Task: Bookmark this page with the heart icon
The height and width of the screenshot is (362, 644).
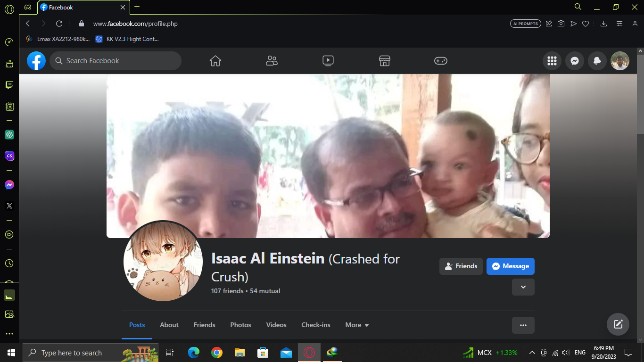Action: 586,24
